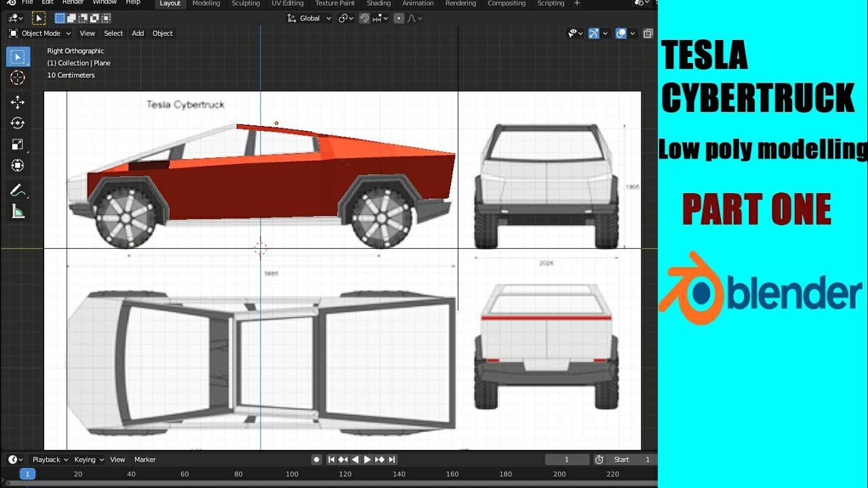Open the pivot point dropdown
This screenshot has width=868, height=488.
346,18
